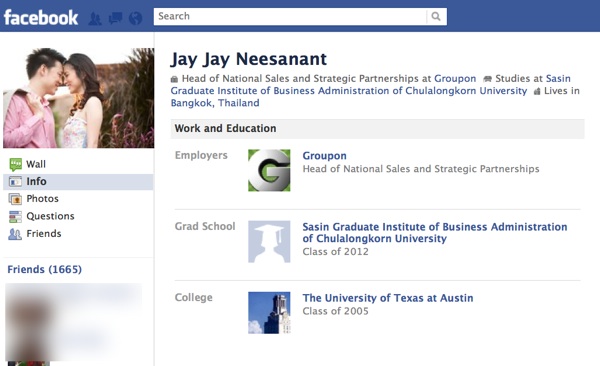Open friend requests icon in top bar

pos(95,18)
